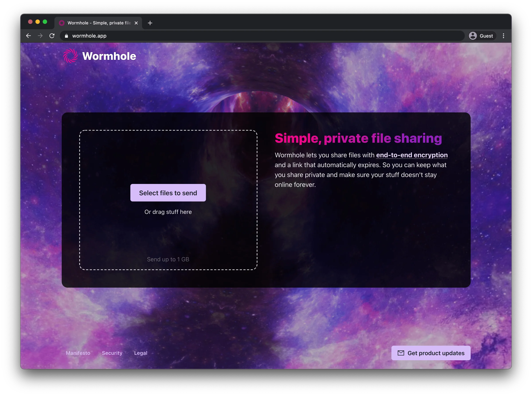Click the Get product updates button
Viewport: 532px width, 396px height.
click(x=431, y=353)
